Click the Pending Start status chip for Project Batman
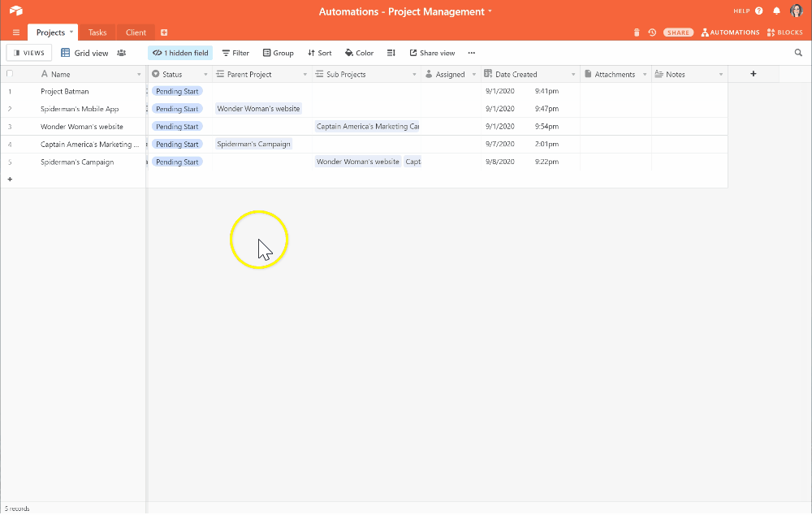 (x=177, y=91)
